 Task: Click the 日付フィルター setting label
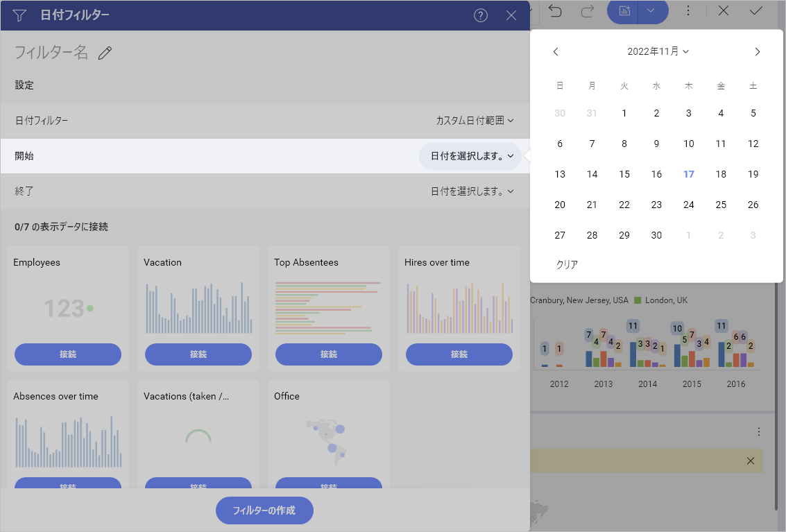pyautogui.click(x=42, y=120)
